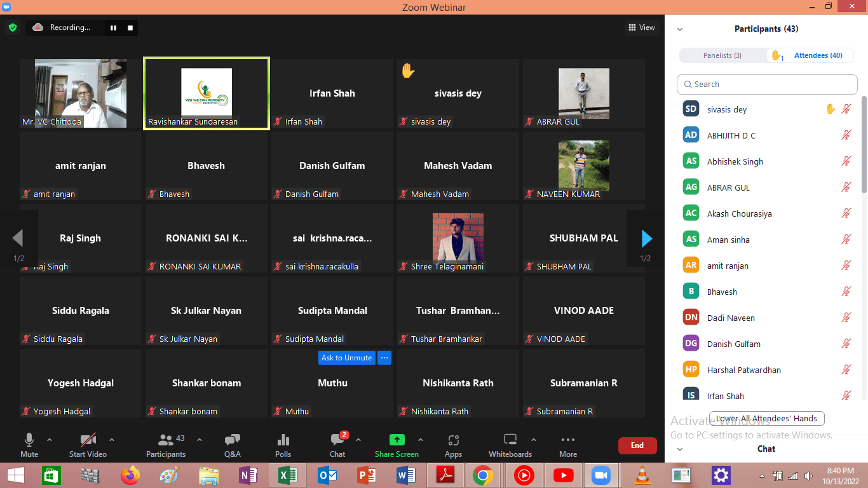Pause the recording

click(x=114, y=27)
